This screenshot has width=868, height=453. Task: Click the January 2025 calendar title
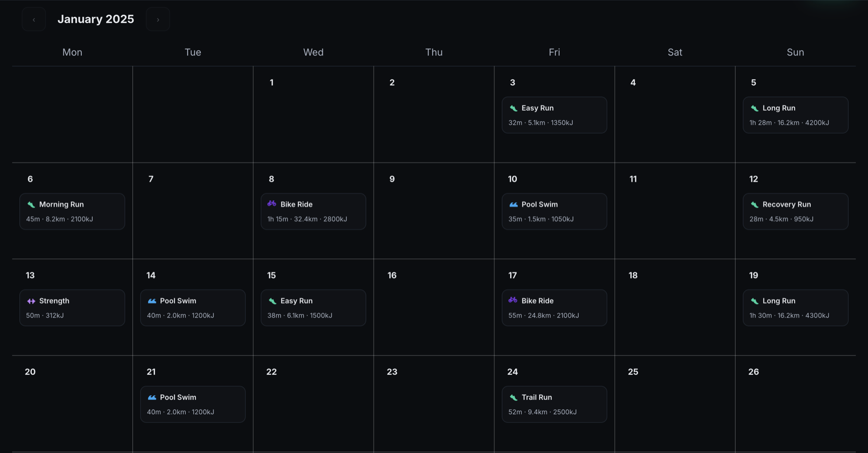(x=96, y=19)
